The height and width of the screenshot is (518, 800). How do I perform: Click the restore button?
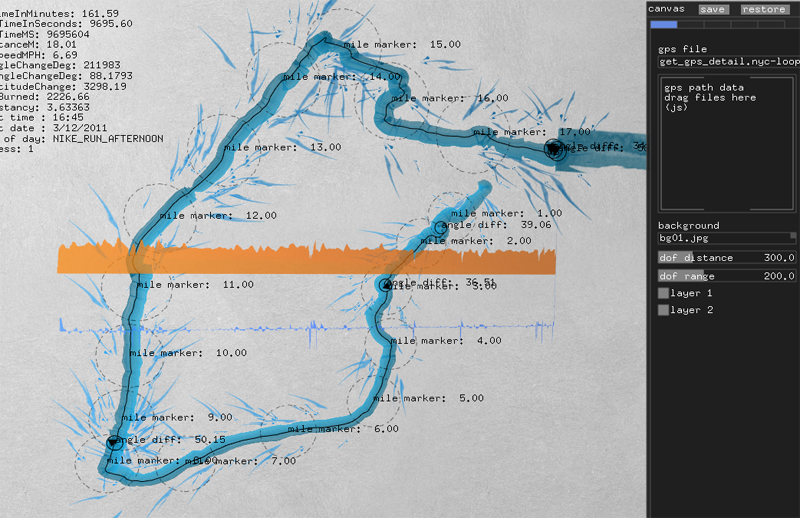pyautogui.click(x=763, y=9)
